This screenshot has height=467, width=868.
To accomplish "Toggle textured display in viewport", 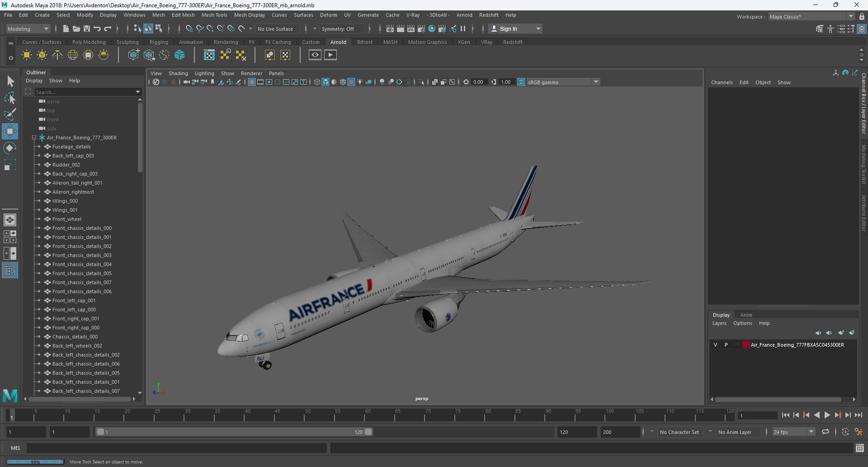I will [x=351, y=82].
